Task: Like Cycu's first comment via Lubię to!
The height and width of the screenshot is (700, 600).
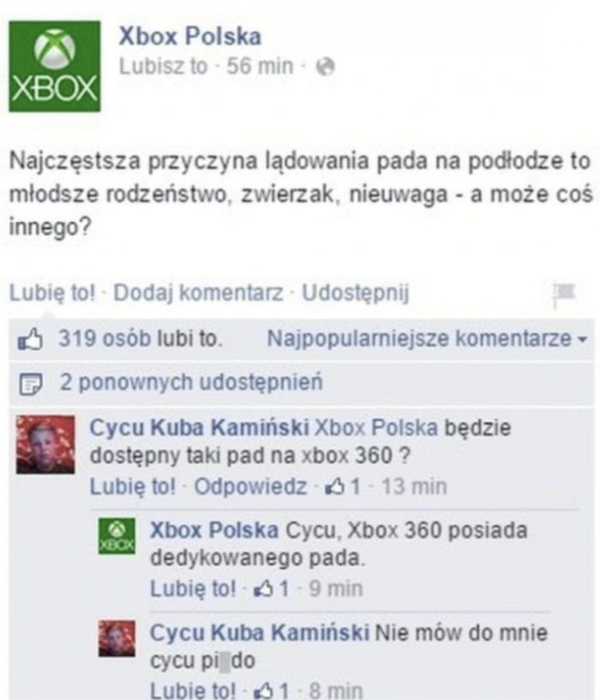Action: (x=133, y=487)
